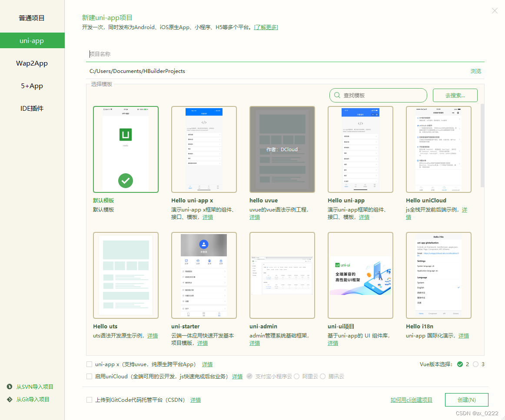Viewport: 505px width, 420px height.
Task: Select the 腾讯云 radio button
Action: [322, 377]
